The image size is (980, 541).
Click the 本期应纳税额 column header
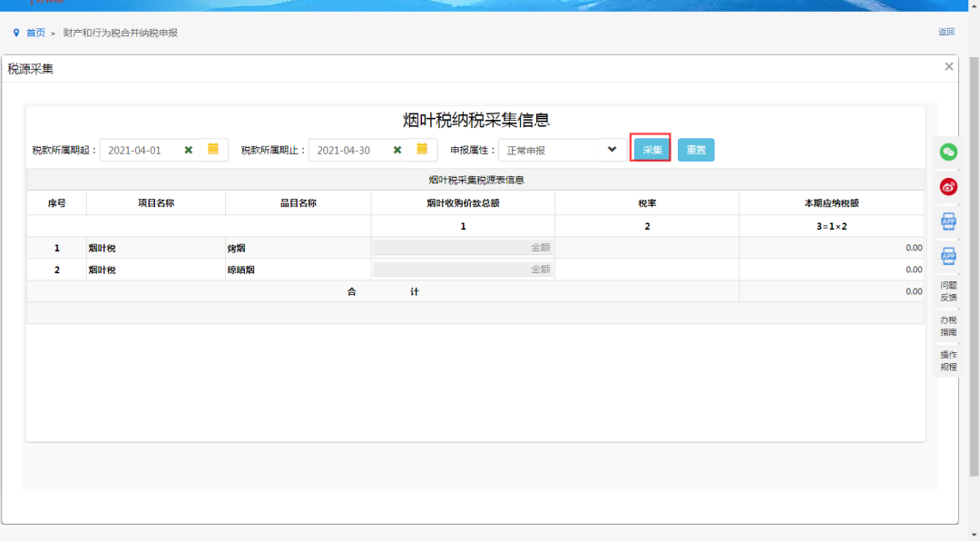point(831,203)
